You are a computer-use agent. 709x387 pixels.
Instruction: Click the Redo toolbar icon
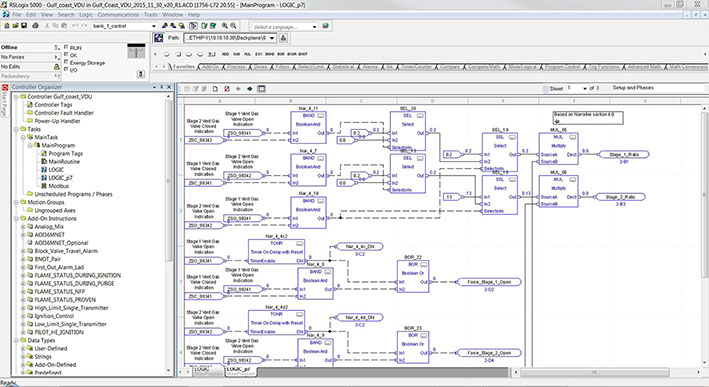(x=84, y=26)
